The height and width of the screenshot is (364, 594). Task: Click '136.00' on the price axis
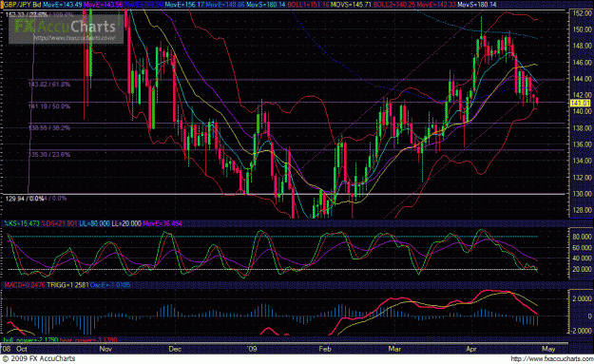(582, 144)
